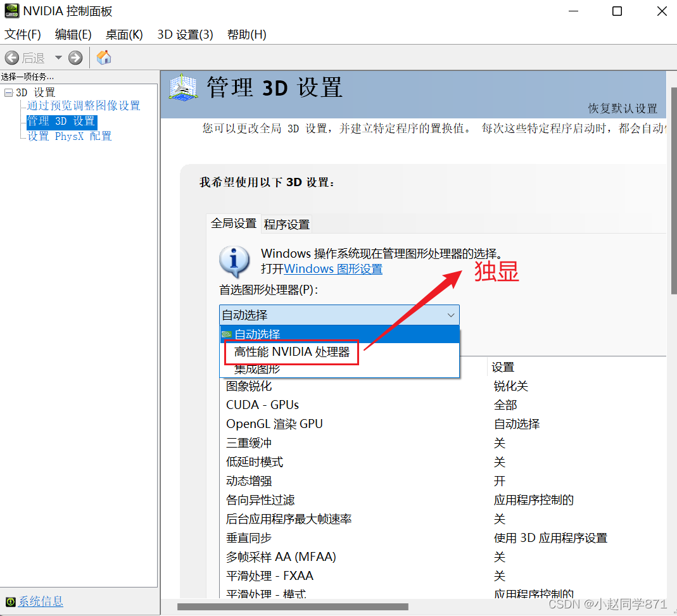
Task: Select the CUDA - GPUs settings row
Action: [443, 405]
